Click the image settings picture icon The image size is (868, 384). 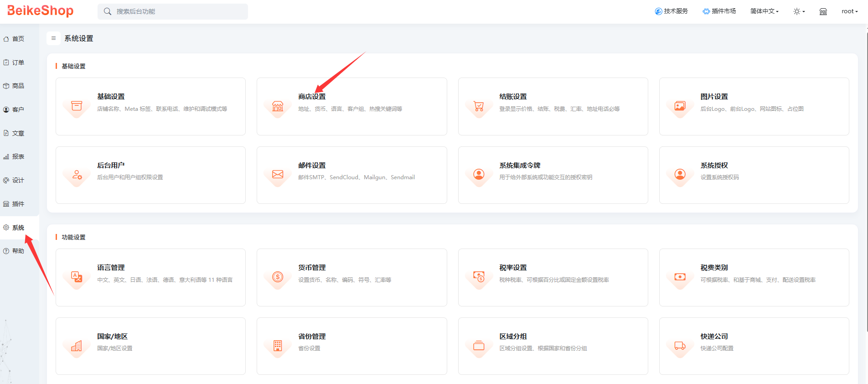pos(680,106)
